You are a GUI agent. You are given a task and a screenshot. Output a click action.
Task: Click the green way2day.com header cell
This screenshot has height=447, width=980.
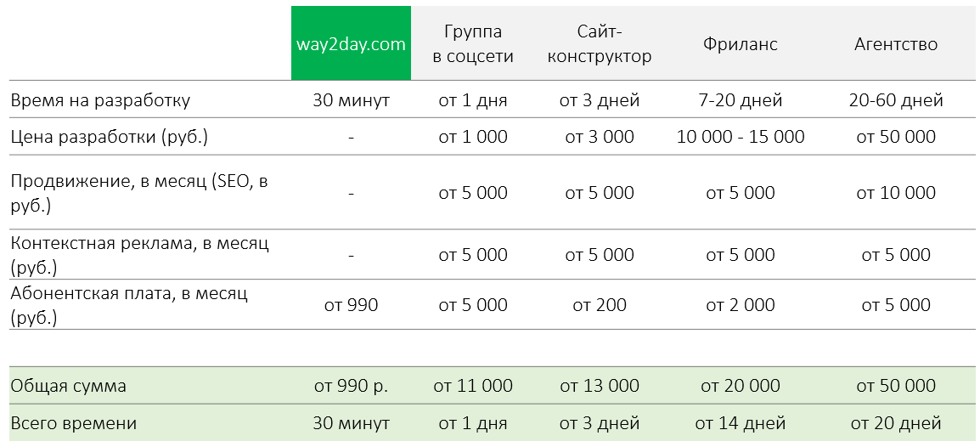[x=351, y=43]
